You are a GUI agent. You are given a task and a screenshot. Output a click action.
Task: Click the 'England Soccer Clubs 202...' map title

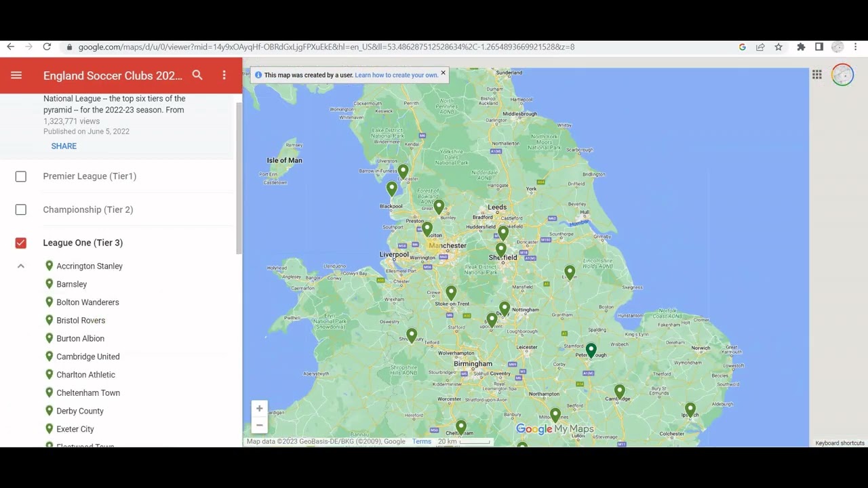(x=113, y=76)
